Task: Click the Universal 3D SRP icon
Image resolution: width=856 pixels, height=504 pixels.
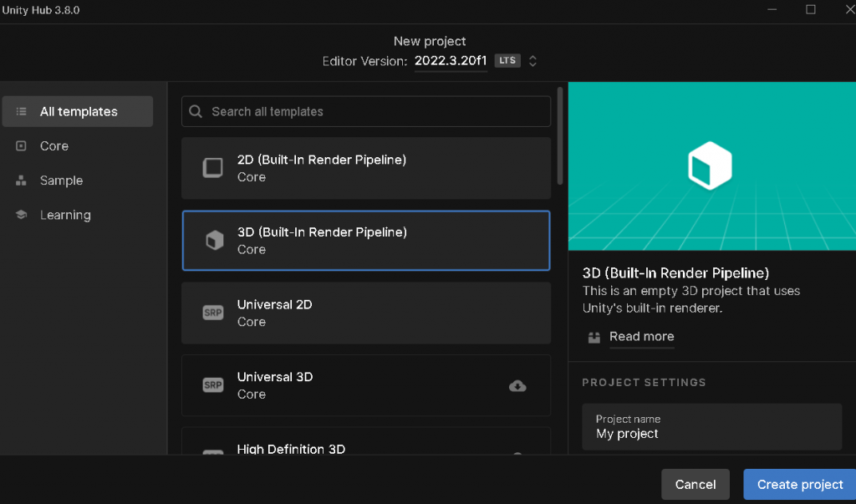Action: [x=213, y=385]
